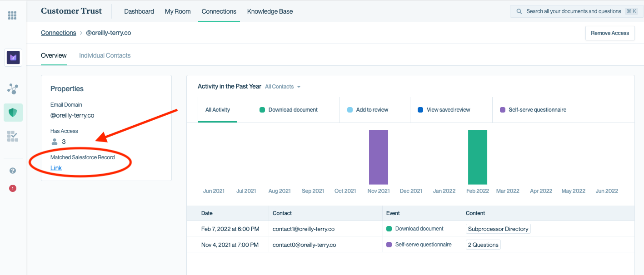The height and width of the screenshot is (275, 644).
Task: Click contact1@oreilly-terry.co in the table
Action: click(x=304, y=229)
